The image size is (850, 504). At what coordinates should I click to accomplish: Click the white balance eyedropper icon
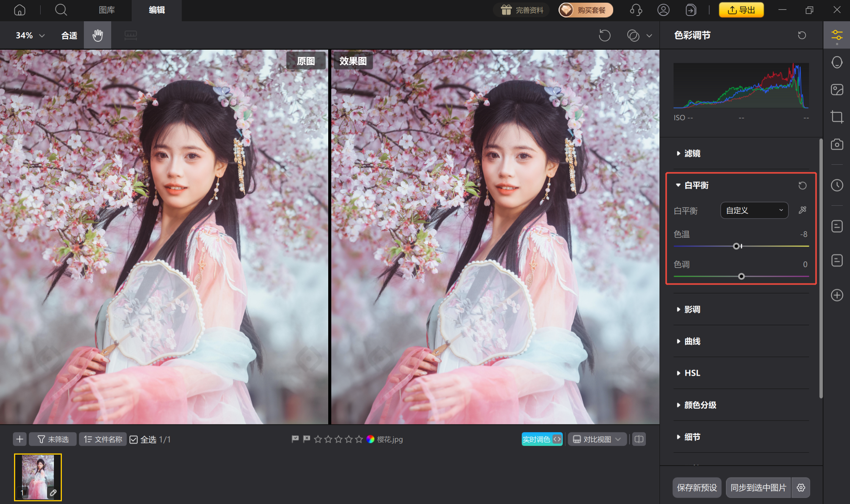802,210
